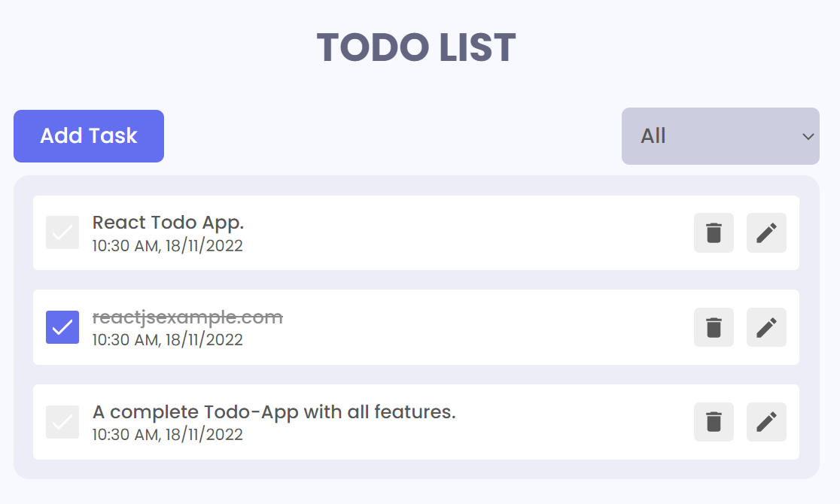Open the Add Task dialog
The width and height of the screenshot is (840, 504).
(x=88, y=136)
